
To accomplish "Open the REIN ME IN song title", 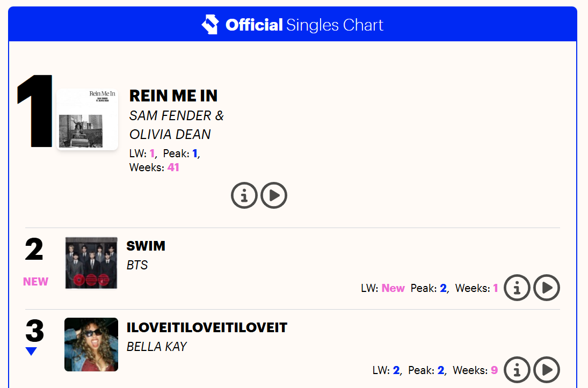I will click(173, 96).
